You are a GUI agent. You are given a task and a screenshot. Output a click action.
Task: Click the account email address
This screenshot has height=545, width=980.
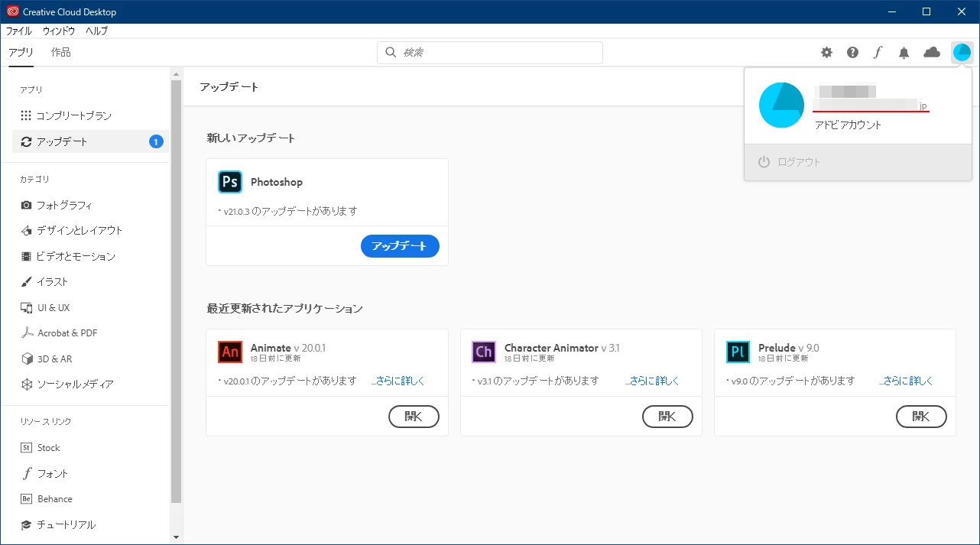pyautogui.click(x=871, y=105)
